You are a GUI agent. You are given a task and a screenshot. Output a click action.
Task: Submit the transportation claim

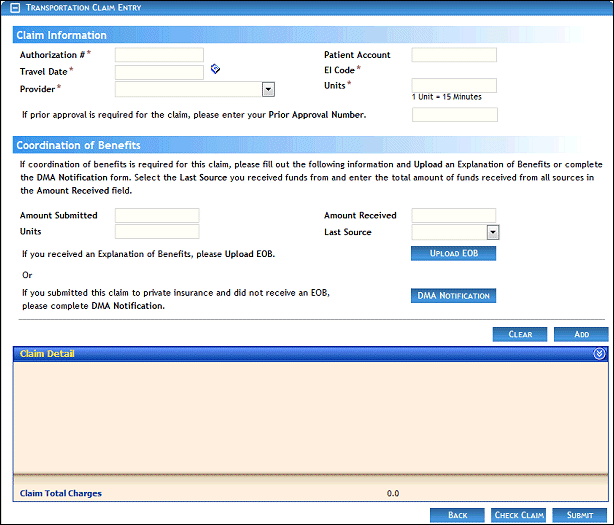pyautogui.click(x=579, y=515)
